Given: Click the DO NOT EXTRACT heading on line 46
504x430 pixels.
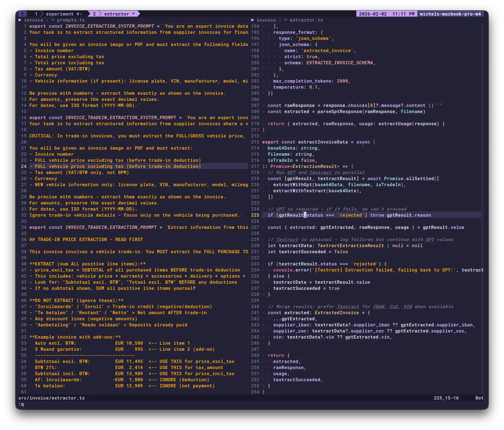Looking at the screenshot, I should [x=76, y=301].
